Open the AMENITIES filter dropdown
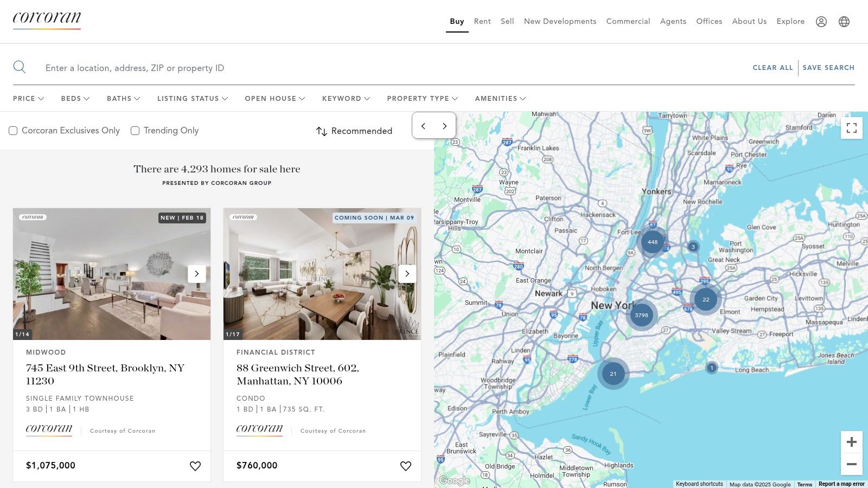Viewport: 868px width, 488px height. (500, 99)
